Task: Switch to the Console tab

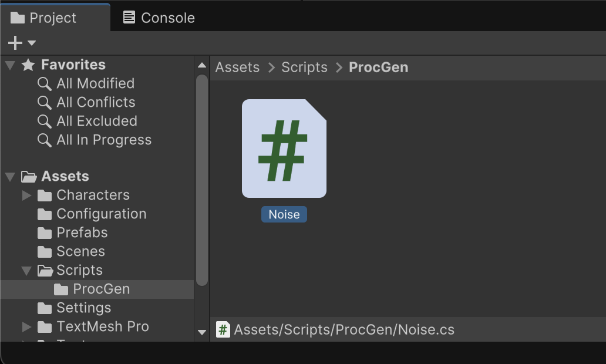Action: point(159,18)
